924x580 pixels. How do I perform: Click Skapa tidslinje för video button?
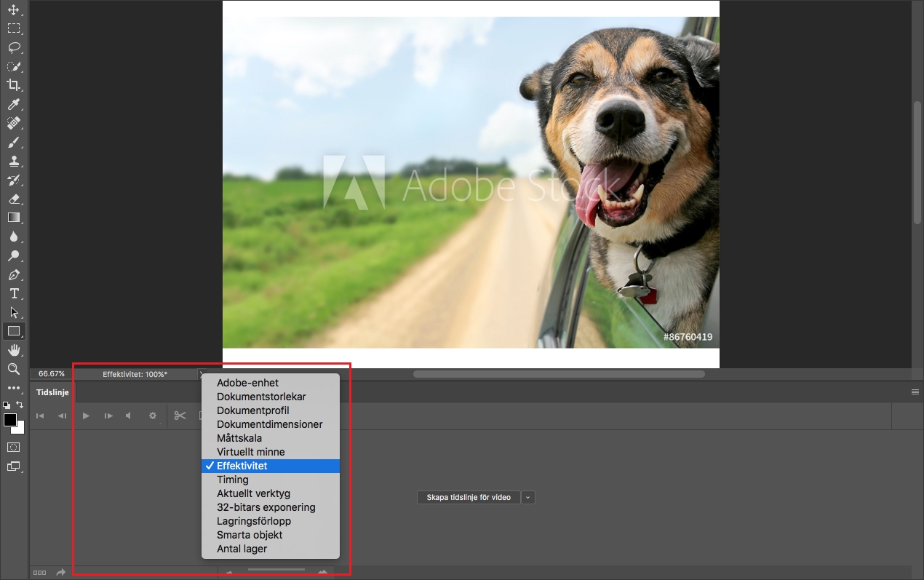tap(469, 498)
